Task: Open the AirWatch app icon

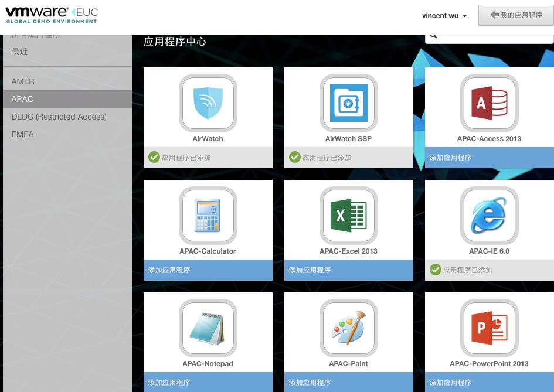Action: point(208,104)
